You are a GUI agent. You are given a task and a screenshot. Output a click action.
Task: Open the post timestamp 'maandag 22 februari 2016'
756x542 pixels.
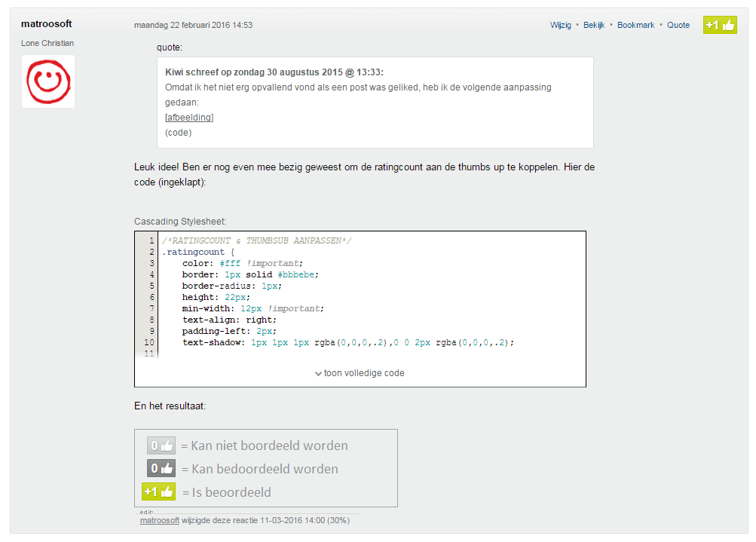(x=193, y=25)
